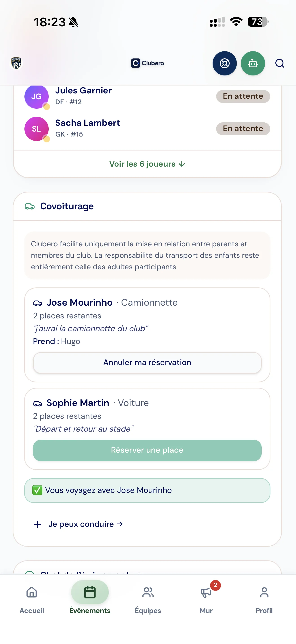Tap Jules Garnier's En attente status badge
The width and height of the screenshot is (296, 644).
pos(243,96)
